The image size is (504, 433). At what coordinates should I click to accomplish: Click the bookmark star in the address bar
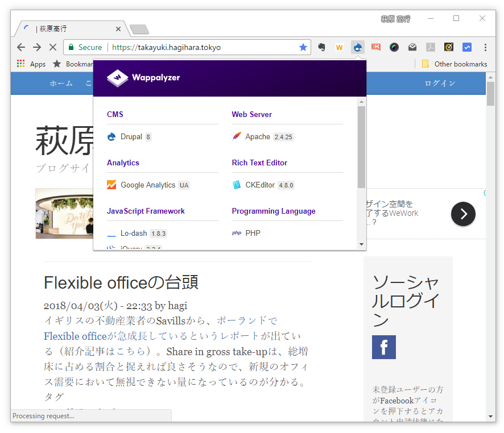coord(303,48)
